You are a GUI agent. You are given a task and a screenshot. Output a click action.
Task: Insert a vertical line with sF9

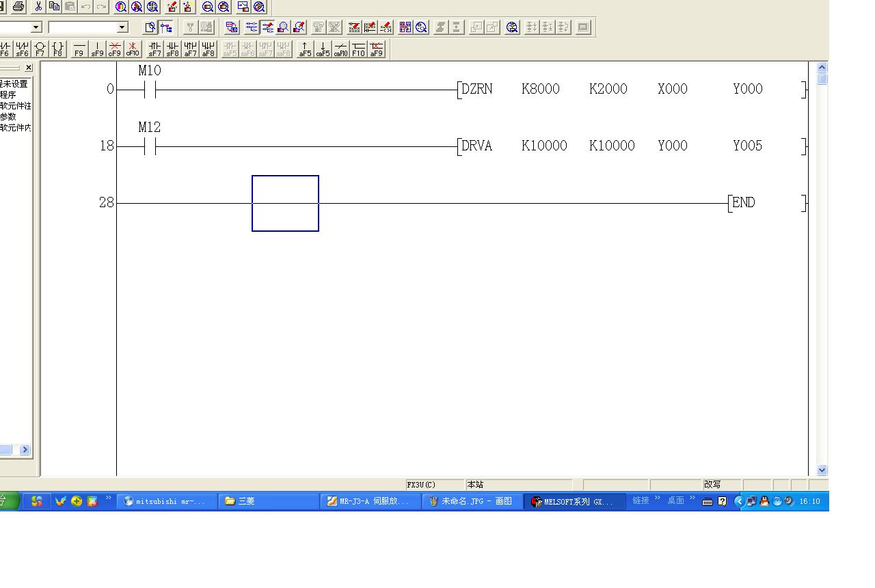(x=97, y=49)
